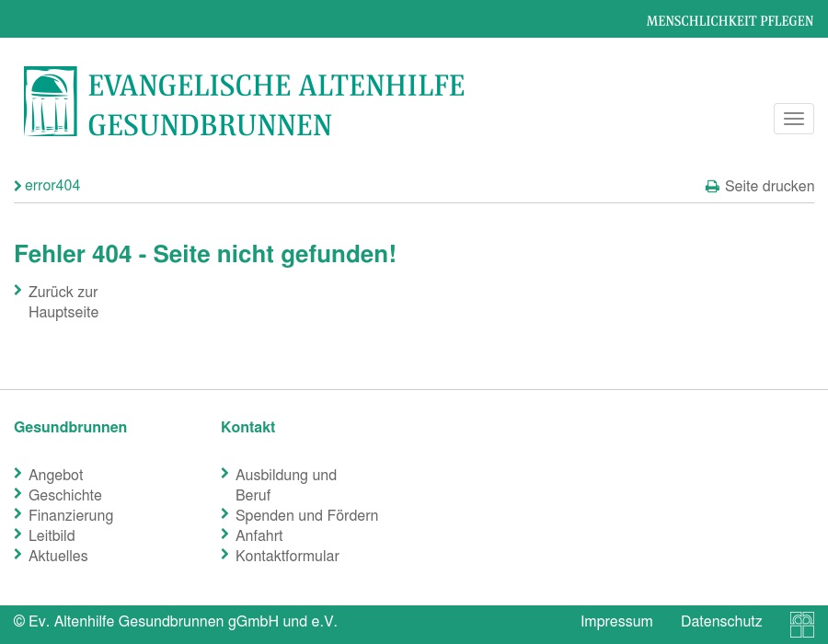828x644 pixels.
Task: Open the Impressum footer menu entry
Action: 616,621
